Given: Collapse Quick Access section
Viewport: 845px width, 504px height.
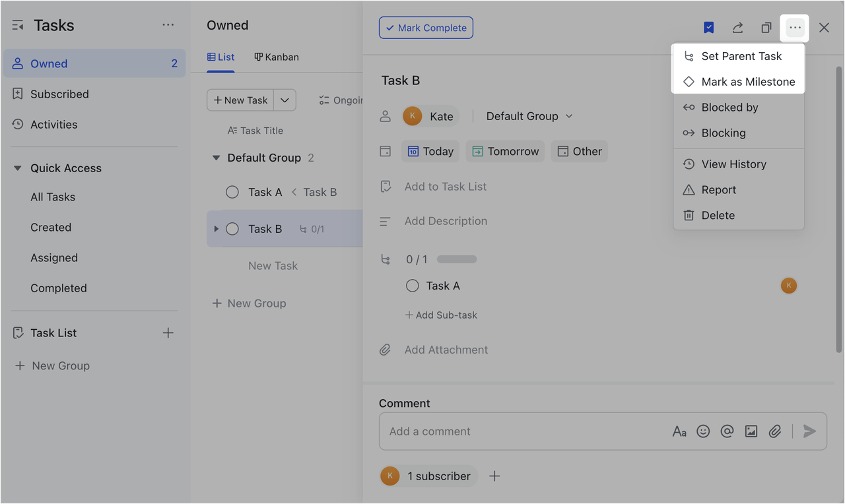Looking at the screenshot, I should pos(18,168).
